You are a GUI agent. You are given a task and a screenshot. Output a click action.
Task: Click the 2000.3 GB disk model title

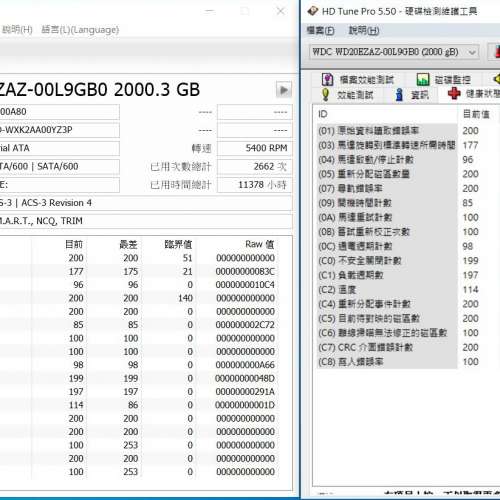click(99, 89)
